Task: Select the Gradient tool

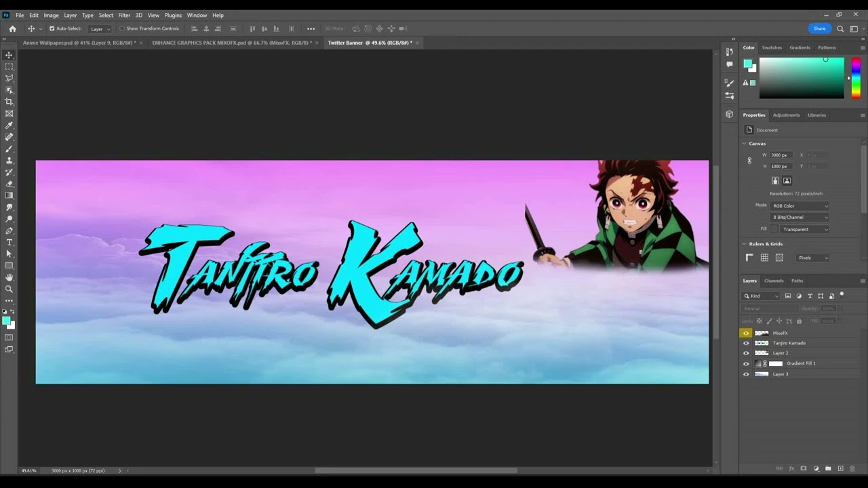Action: [x=9, y=195]
